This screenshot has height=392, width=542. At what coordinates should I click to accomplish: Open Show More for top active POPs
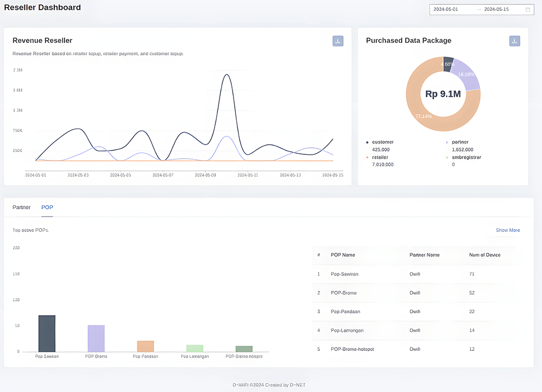point(507,230)
